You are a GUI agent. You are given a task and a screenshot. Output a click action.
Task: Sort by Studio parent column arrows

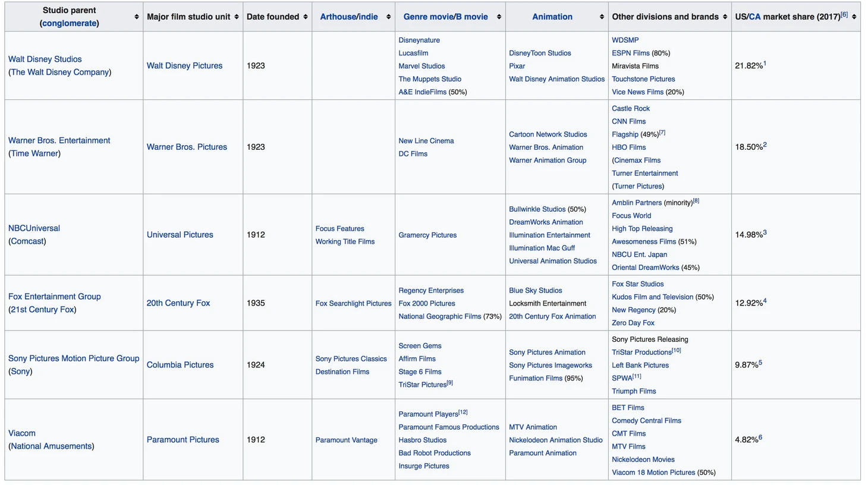pyautogui.click(x=137, y=17)
